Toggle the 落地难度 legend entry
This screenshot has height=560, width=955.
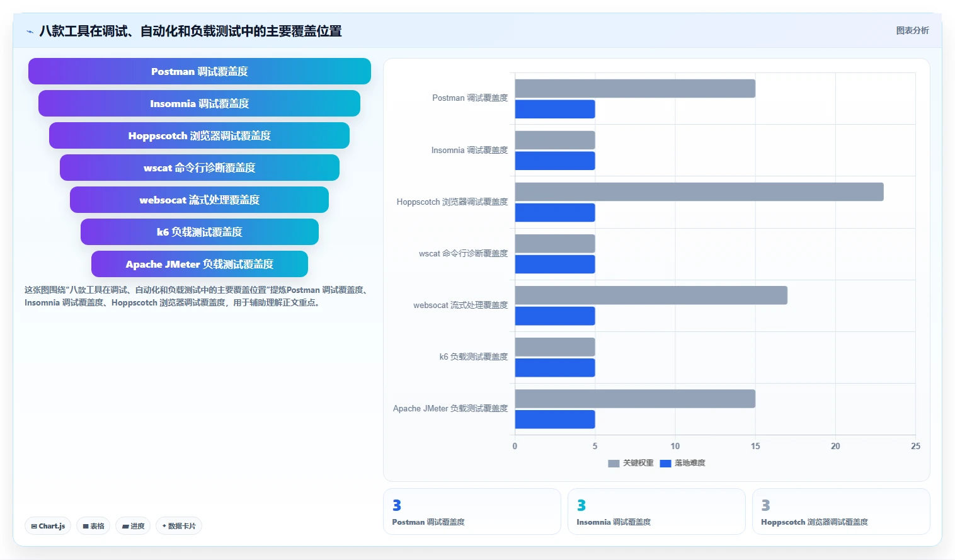tap(682, 463)
